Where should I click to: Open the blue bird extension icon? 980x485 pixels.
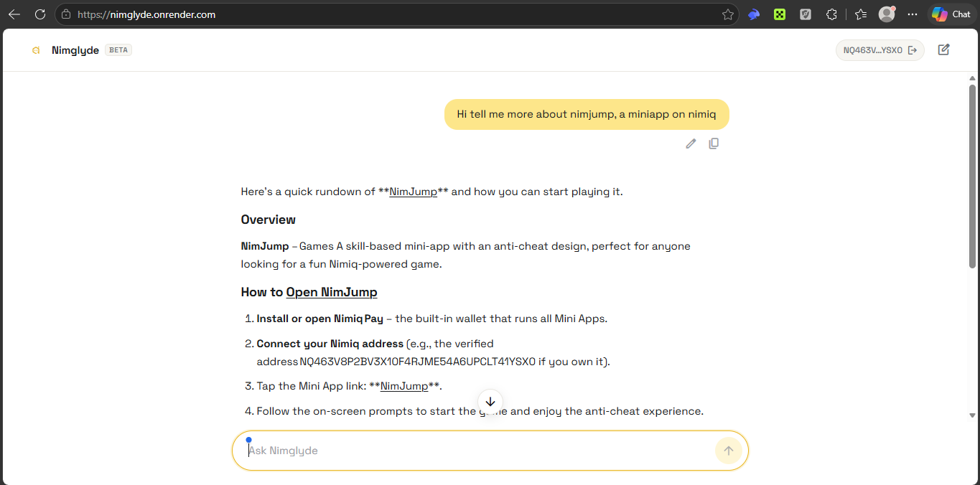(754, 14)
